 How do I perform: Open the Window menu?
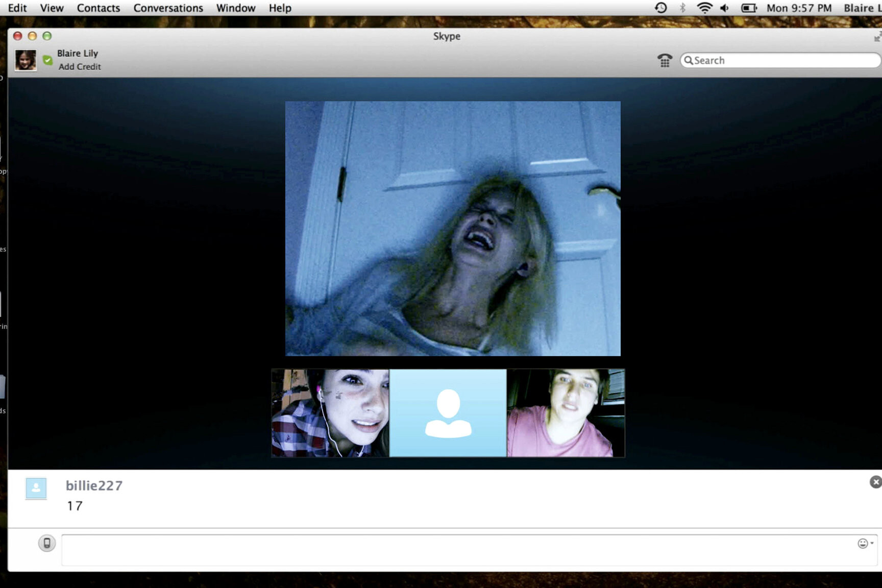pos(236,8)
